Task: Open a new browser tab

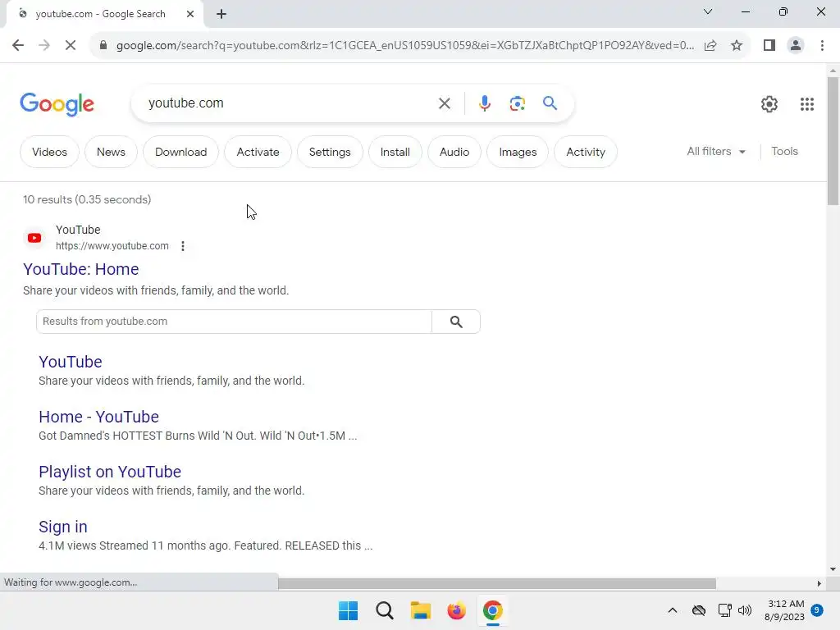Action: (221, 14)
